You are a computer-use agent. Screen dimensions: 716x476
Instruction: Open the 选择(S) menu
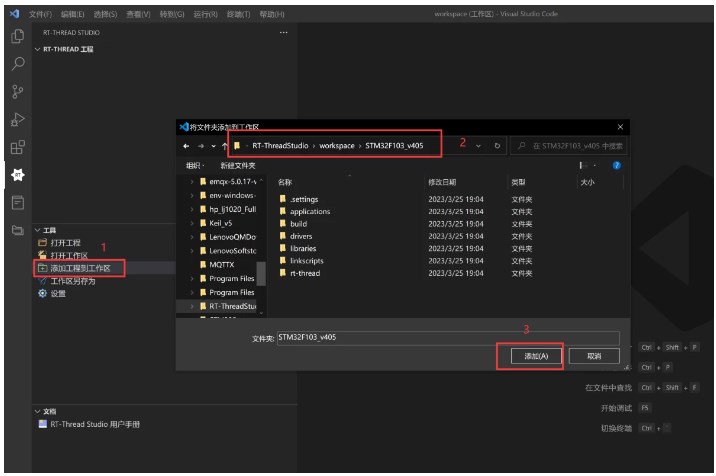[x=105, y=14]
